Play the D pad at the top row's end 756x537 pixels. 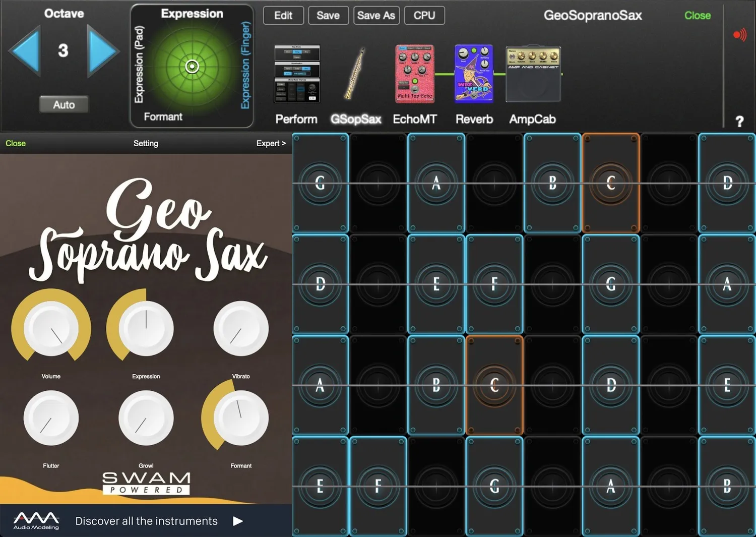tap(727, 183)
